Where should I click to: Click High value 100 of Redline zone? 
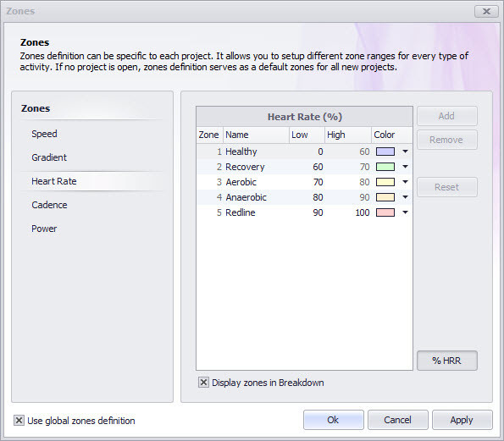348,212
